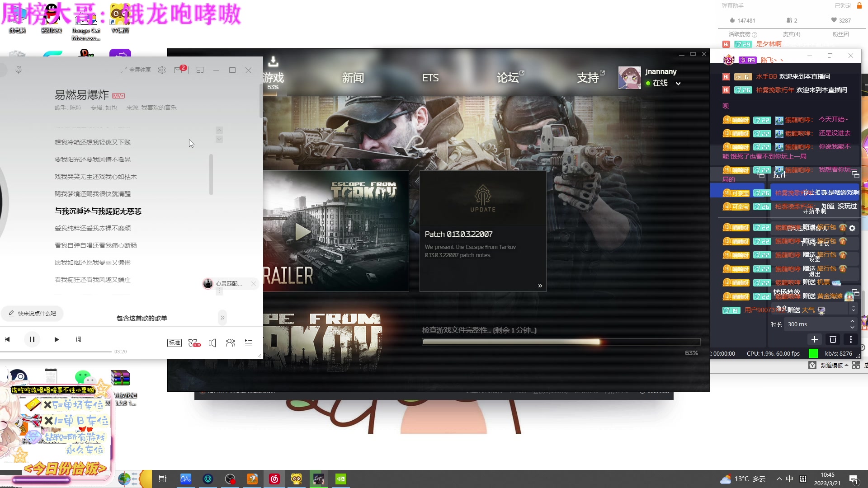Skip to next track in music player
The width and height of the screenshot is (868, 488).
(57, 339)
